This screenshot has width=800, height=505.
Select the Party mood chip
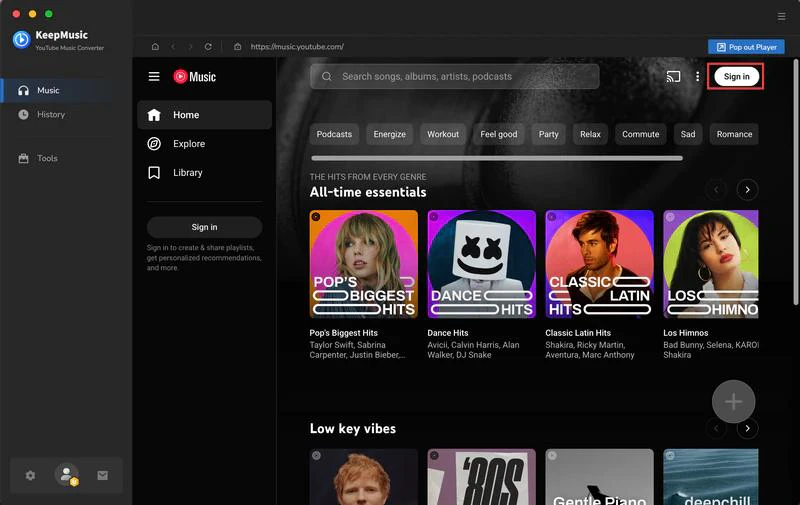point(548,134)
